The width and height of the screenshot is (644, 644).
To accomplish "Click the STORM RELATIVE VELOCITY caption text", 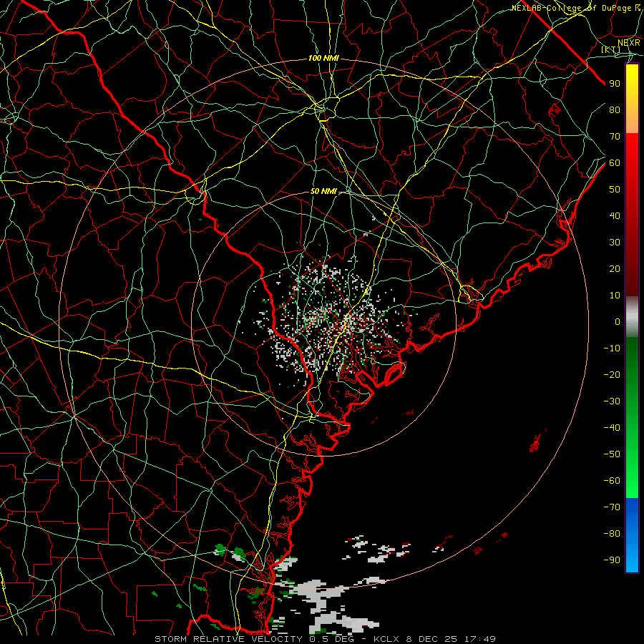I will pyautogui.click(x=230, y=639).
